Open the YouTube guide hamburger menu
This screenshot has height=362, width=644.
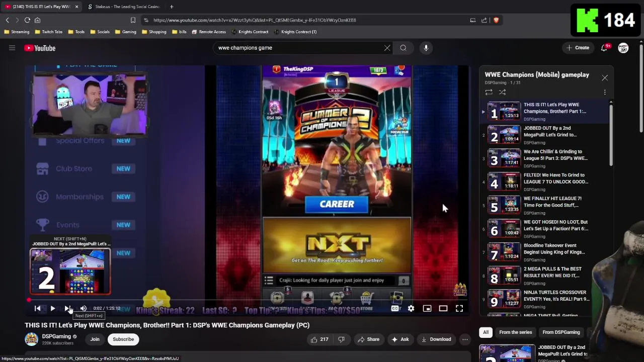coord(12,48)
